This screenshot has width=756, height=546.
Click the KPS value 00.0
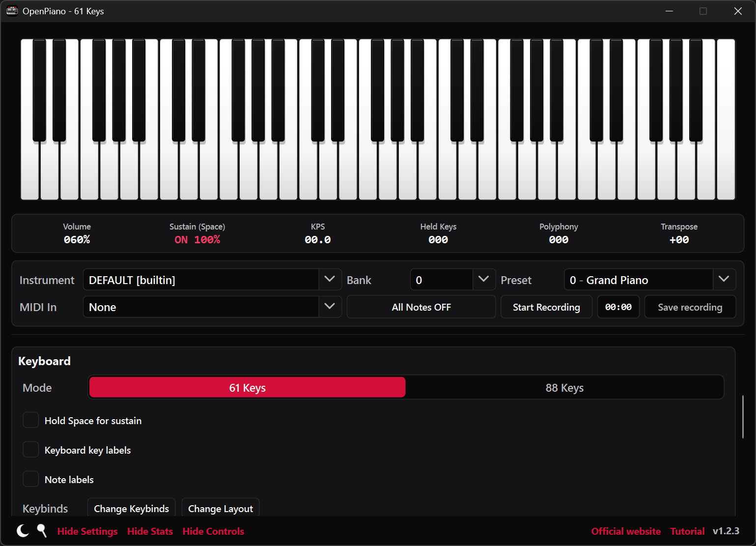tap(318, 240)
